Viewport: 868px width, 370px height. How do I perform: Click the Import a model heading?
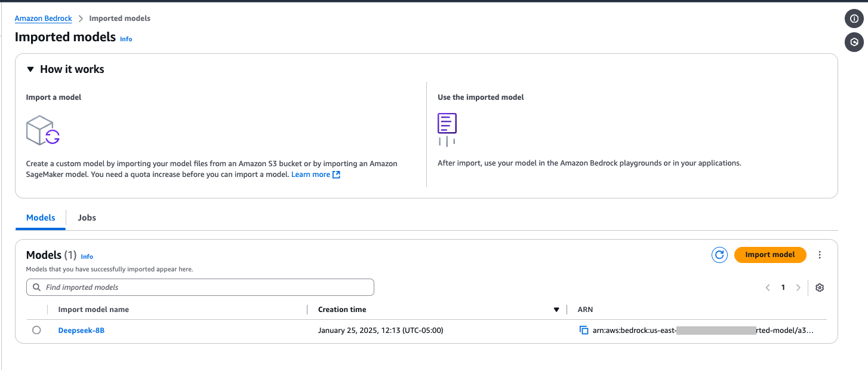coord(54,97)
